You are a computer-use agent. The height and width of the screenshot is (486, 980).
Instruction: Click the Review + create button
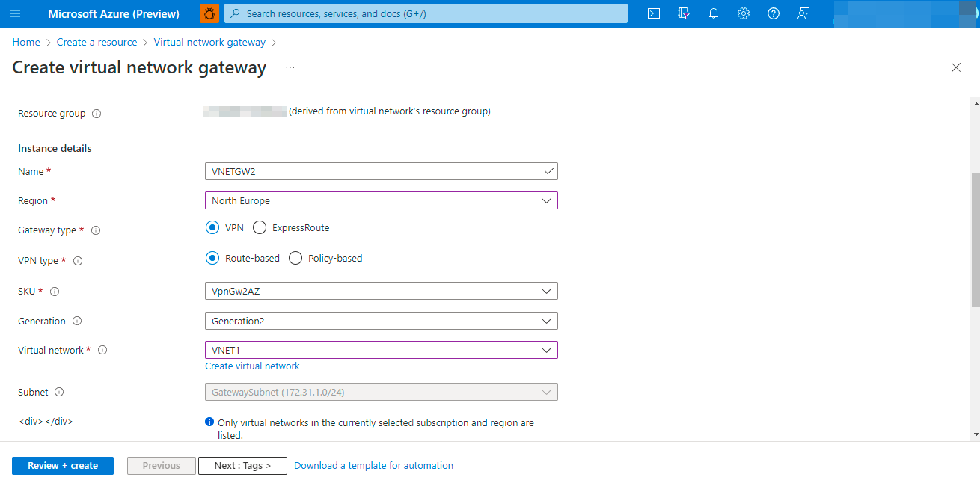click(63, 465)
